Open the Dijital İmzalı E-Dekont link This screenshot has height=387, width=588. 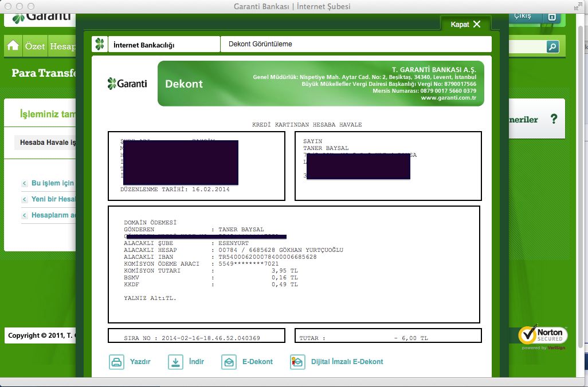(347, 362)
